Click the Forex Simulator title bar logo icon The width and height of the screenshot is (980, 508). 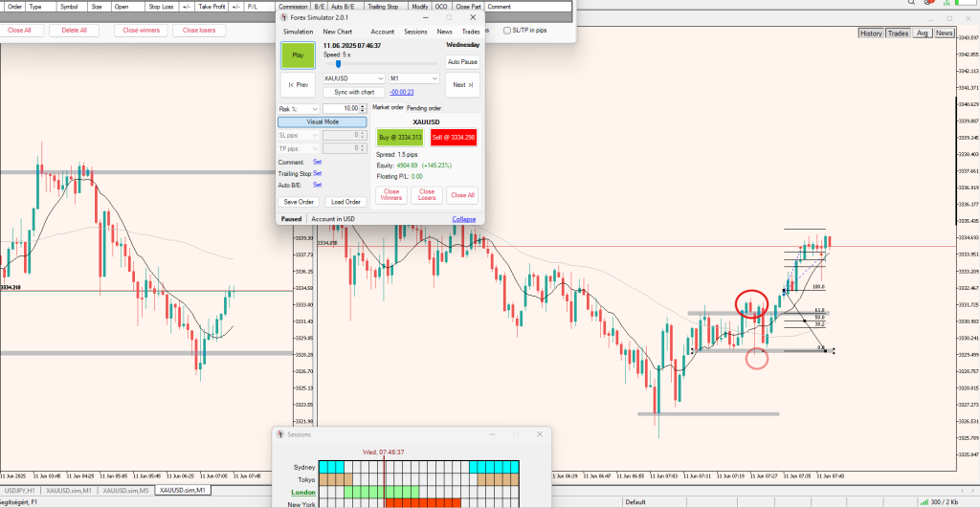coord(282,17)
